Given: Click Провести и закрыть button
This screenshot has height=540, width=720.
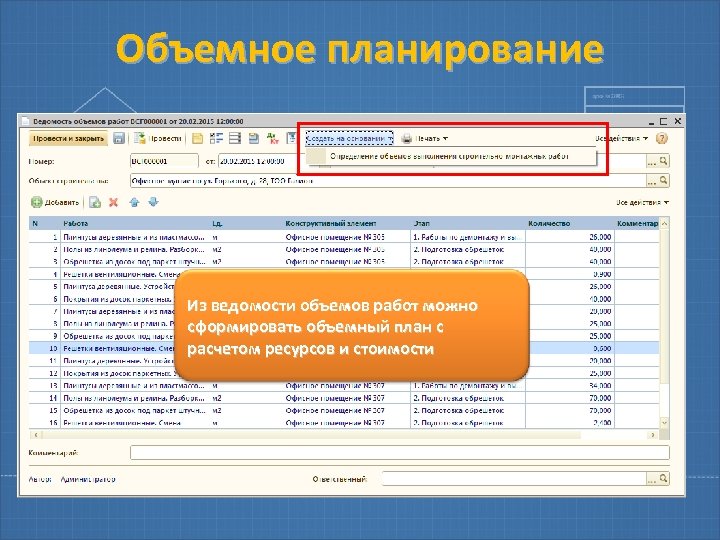Looking at the screenshot, I should tap(68, 138).
